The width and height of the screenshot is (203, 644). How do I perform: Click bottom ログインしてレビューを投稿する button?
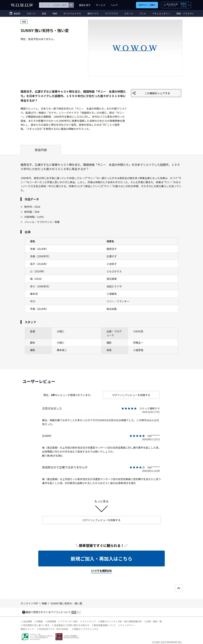click(101, 520)
